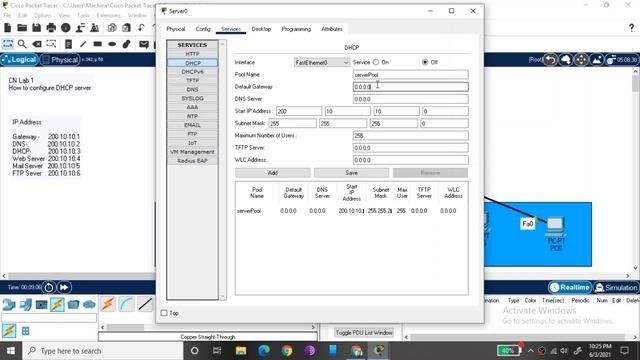The image size is (640, 360).
Task: Open the Desktop tab in Server0
Action: (x=261, y=29)
